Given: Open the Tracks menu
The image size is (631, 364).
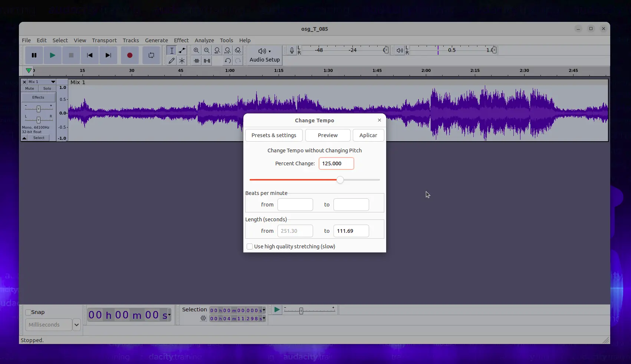Looking at the screenshot, I should pos(131,40).
